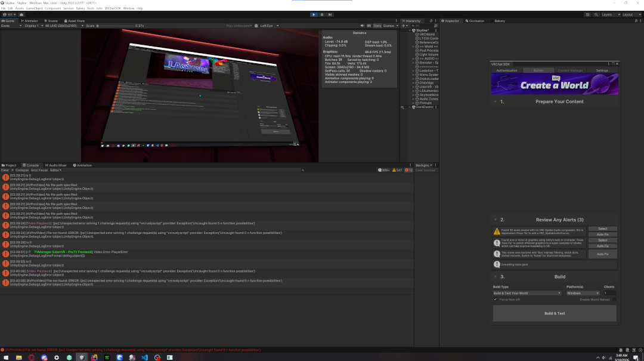Screen dimensions: 644x361
Task: Select the VRCWorld object in Hierarchy
Action: [x=426, y=35]
